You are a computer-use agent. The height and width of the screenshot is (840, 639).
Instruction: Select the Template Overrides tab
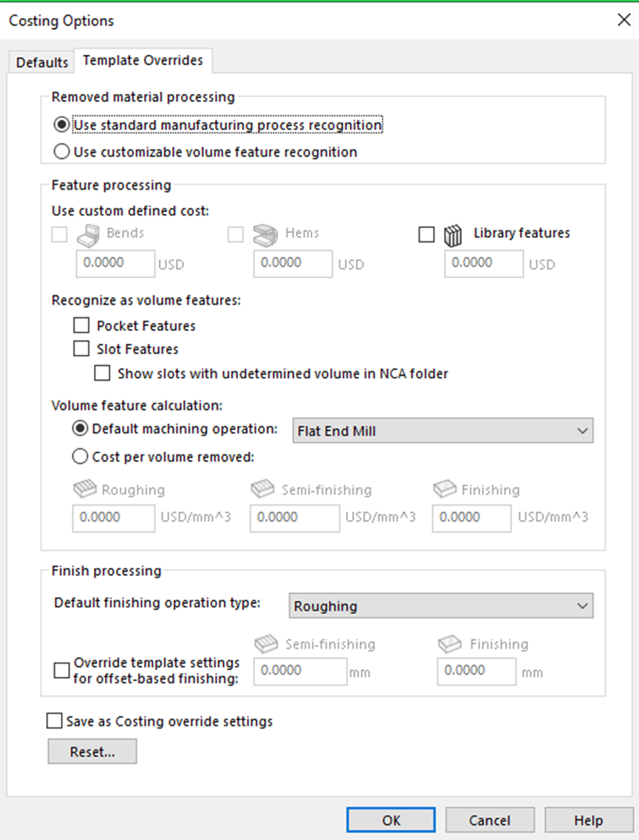coord(143,60)
